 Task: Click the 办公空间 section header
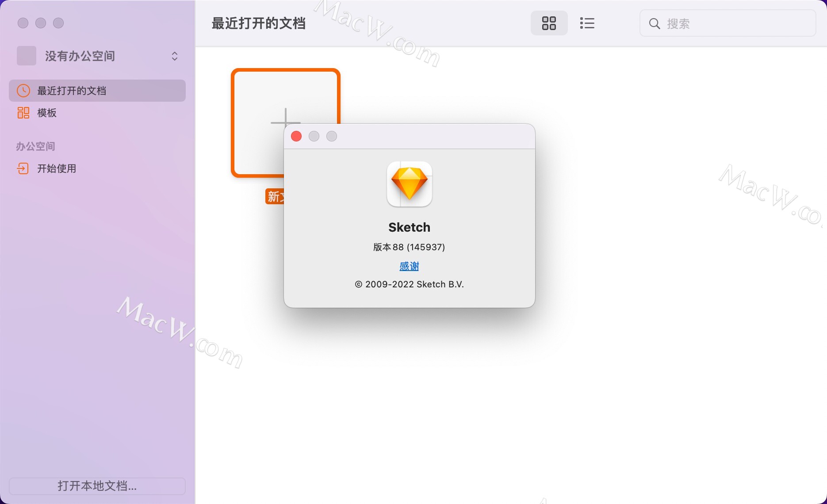tap(35, 146)
